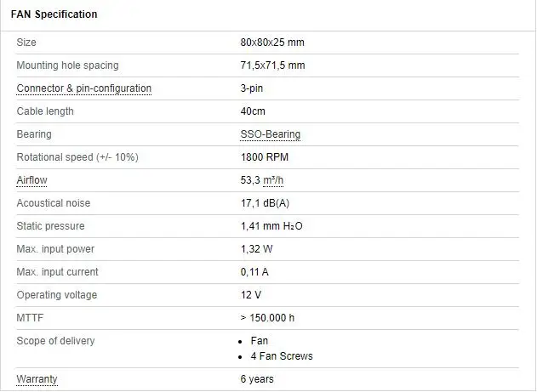The width and height of the screenshot is (537, 392).
Task: Click the FAN Specification heading
Action: [54, 14]
